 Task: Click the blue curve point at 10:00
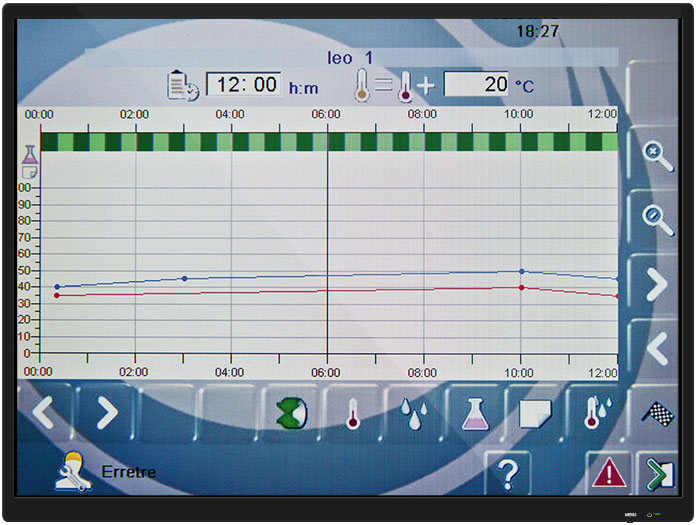(x=522, y=271)
